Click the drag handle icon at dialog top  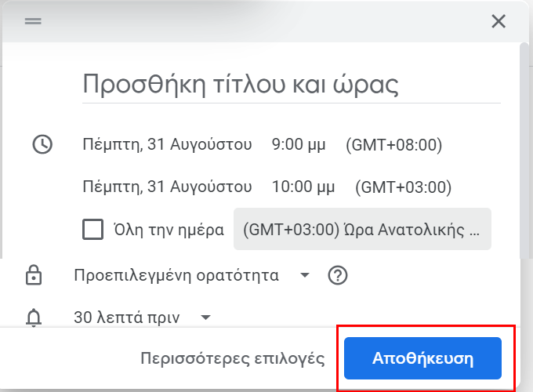(x=33, y=21)
